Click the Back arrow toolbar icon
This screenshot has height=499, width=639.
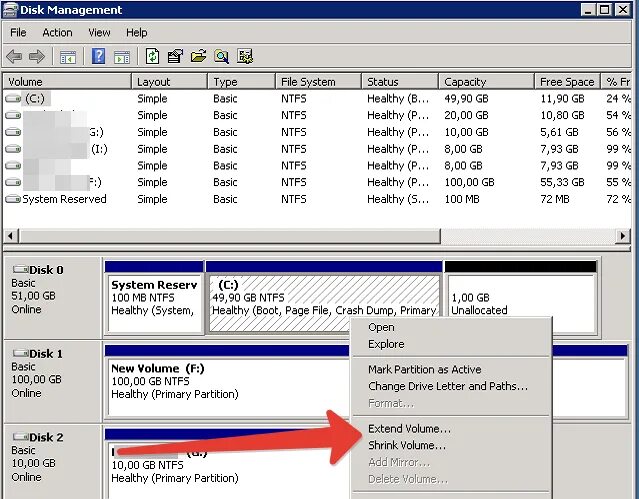pyautogui.click(x=14, y=56)
